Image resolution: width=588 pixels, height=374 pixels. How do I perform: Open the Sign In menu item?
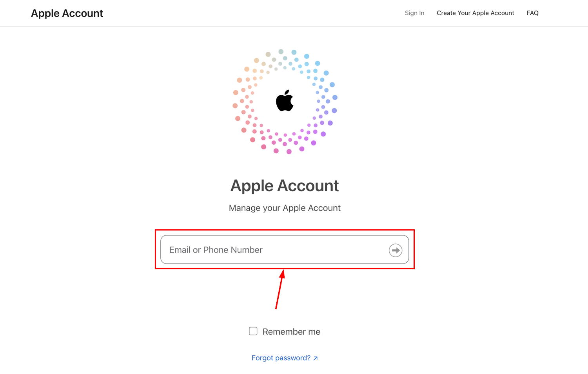(x=414, y=13)
